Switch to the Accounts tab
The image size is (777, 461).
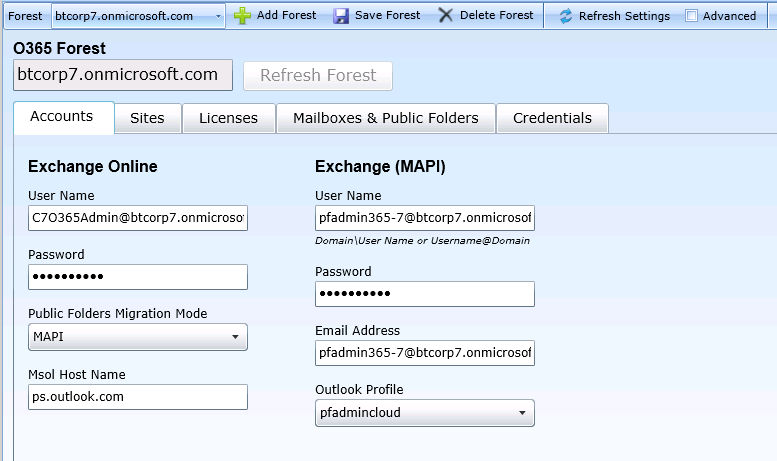(x=64, y=117)
